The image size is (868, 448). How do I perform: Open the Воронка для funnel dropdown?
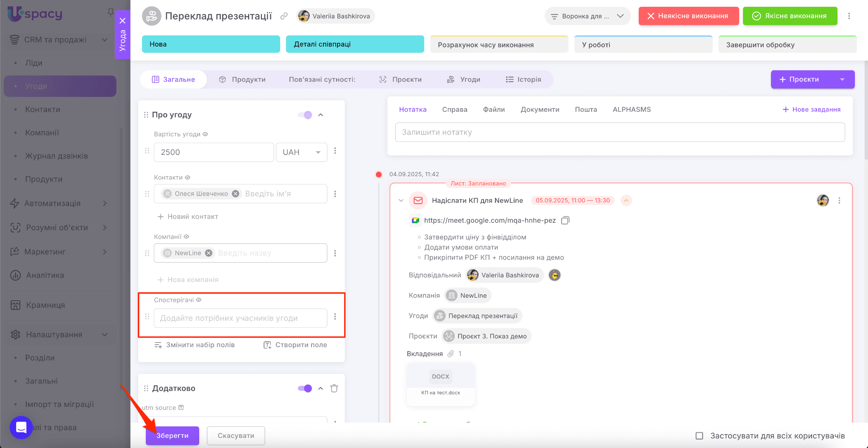pos(587,16)
